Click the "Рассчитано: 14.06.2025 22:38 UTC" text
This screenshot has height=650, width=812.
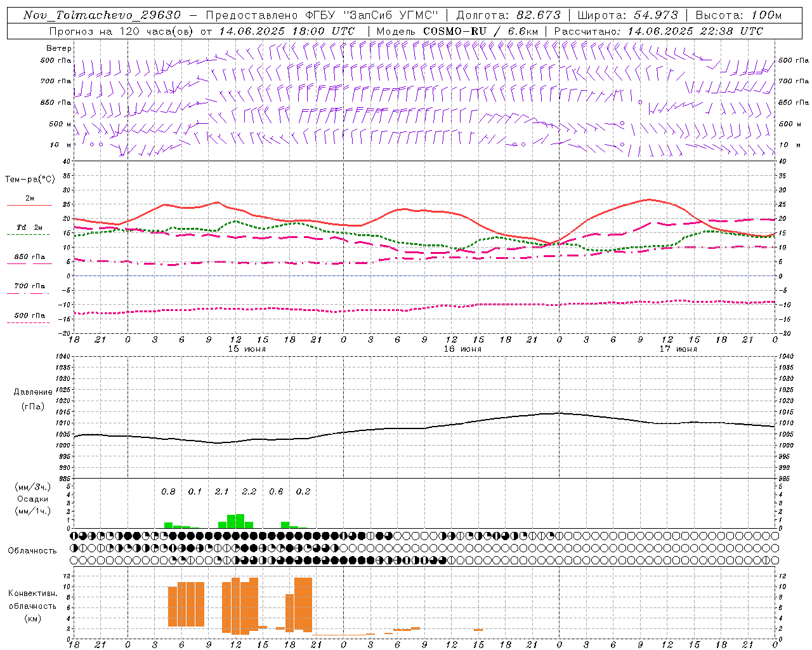pyautogui.click(x=658, y=31)
